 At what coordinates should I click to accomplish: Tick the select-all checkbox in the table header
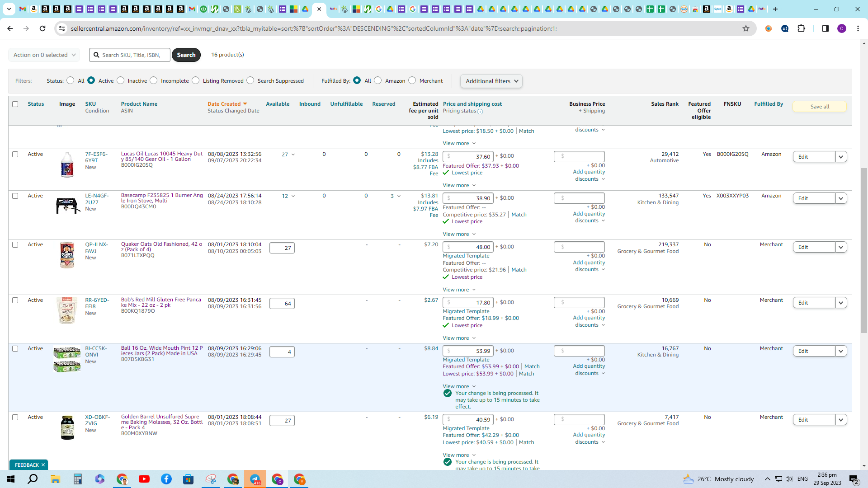coord(15,104)
